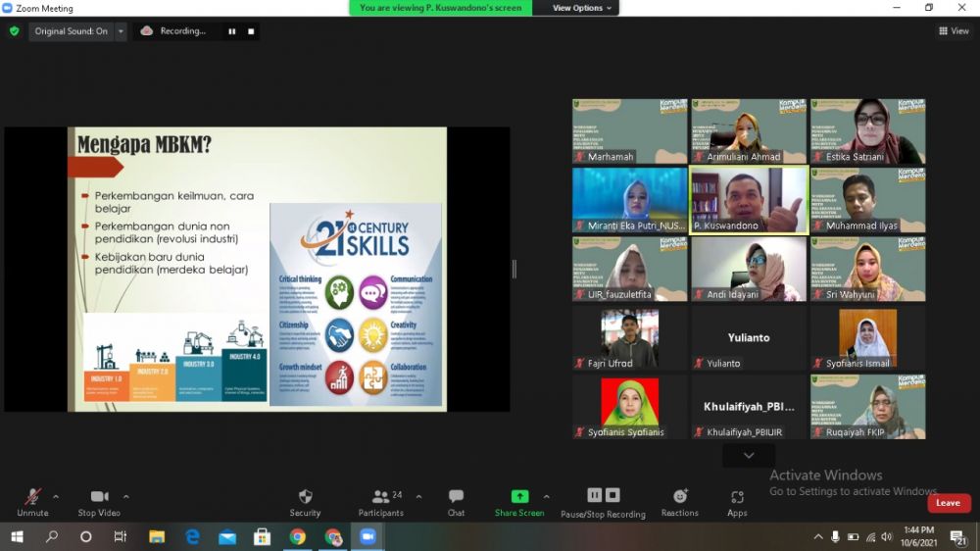Show more participants with down chevron
Screen dimensions: 980x551
tap(749, 456)
